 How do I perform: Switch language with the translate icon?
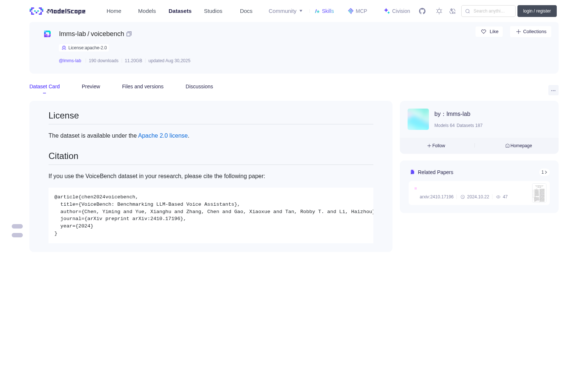point(452,11)
